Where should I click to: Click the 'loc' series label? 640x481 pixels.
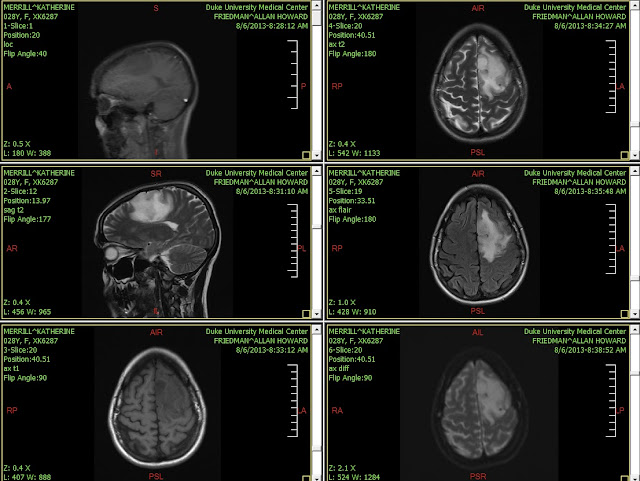pyautogui.click(x=8, y=44)
